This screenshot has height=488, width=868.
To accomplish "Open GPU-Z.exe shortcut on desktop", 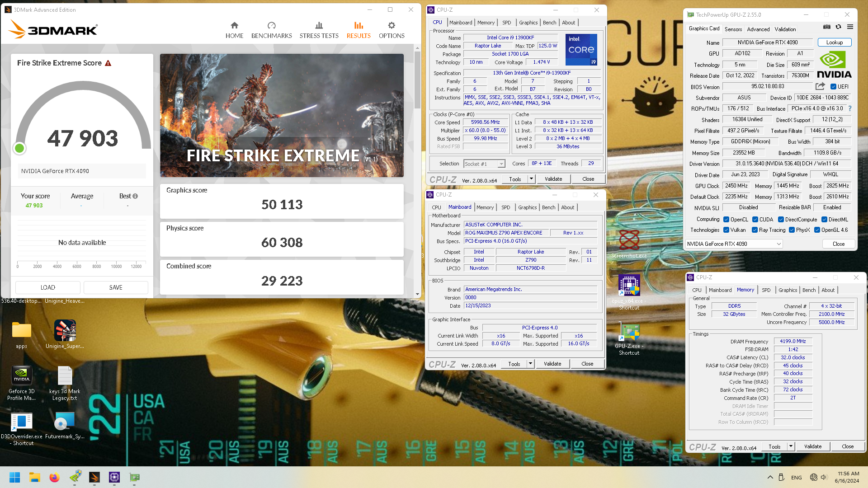I will pos(629,339).
